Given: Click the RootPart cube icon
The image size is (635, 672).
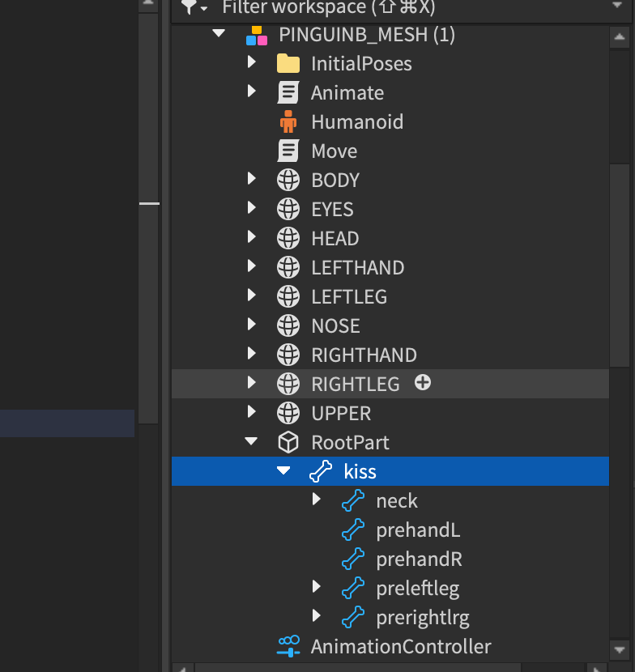Looking at the screenshot, I should click(x=288, y=443).
